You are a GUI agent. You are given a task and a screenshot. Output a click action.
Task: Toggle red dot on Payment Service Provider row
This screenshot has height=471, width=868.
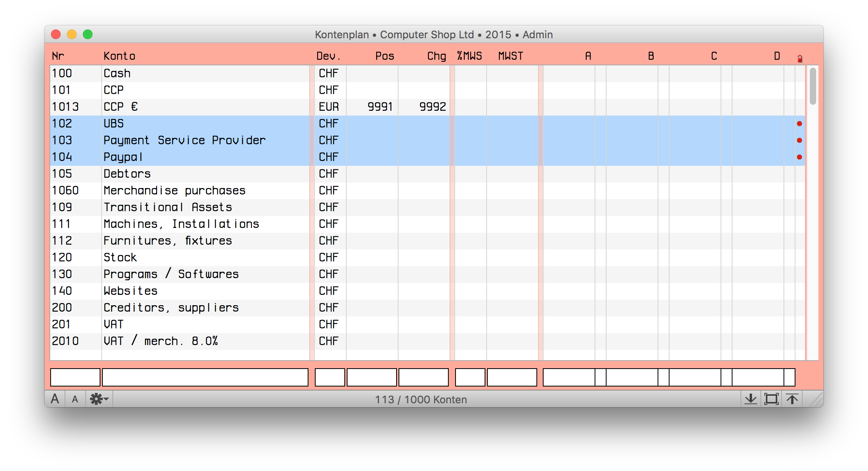point(799,140)
